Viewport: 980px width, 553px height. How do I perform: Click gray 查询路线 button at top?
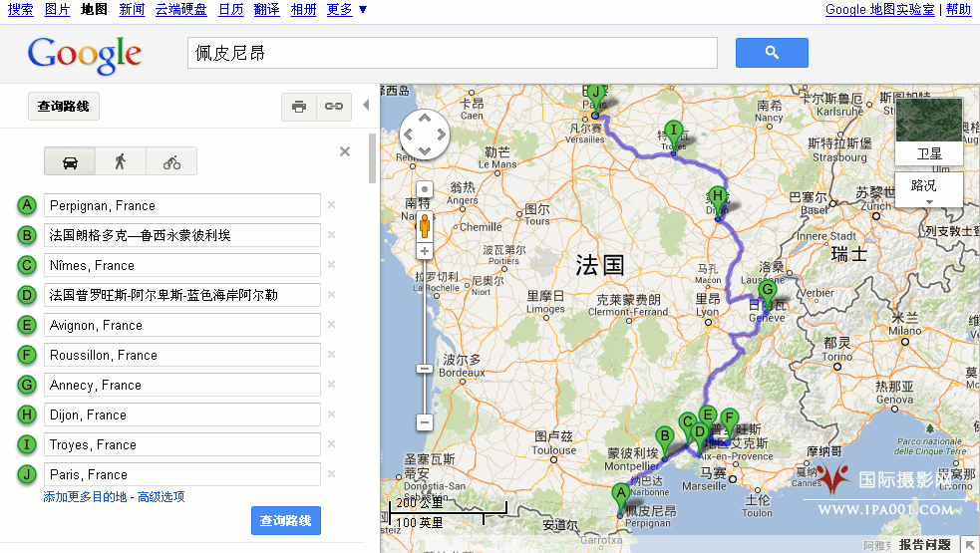point(63,107)
